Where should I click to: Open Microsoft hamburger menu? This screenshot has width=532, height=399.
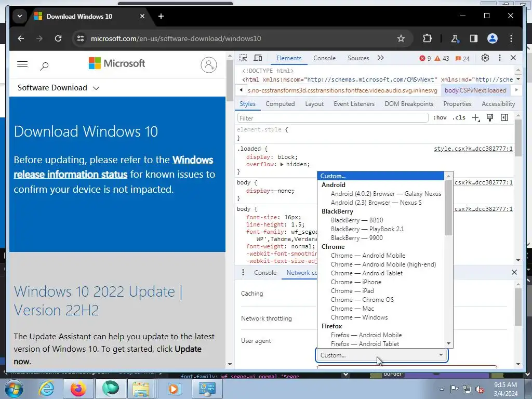(x=22, y=64)
